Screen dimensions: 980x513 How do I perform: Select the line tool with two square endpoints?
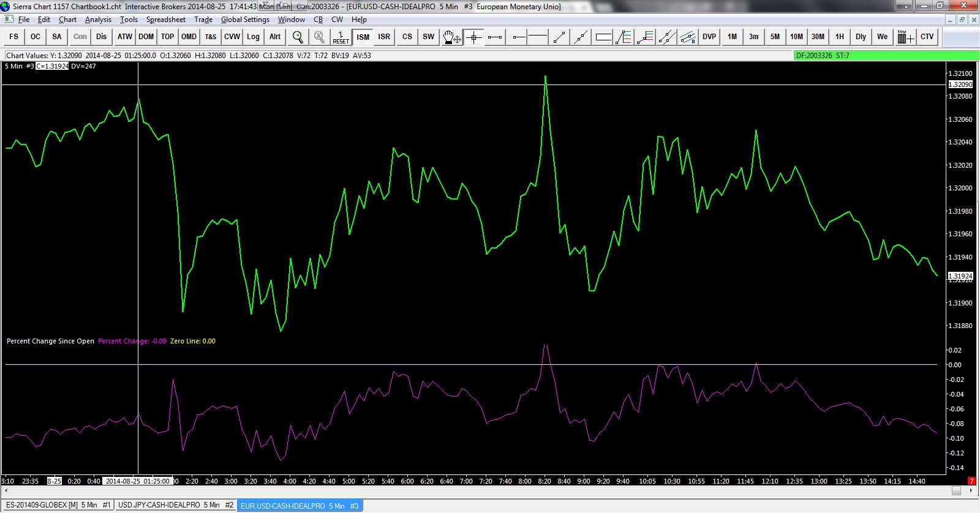[x=495, y=37]
